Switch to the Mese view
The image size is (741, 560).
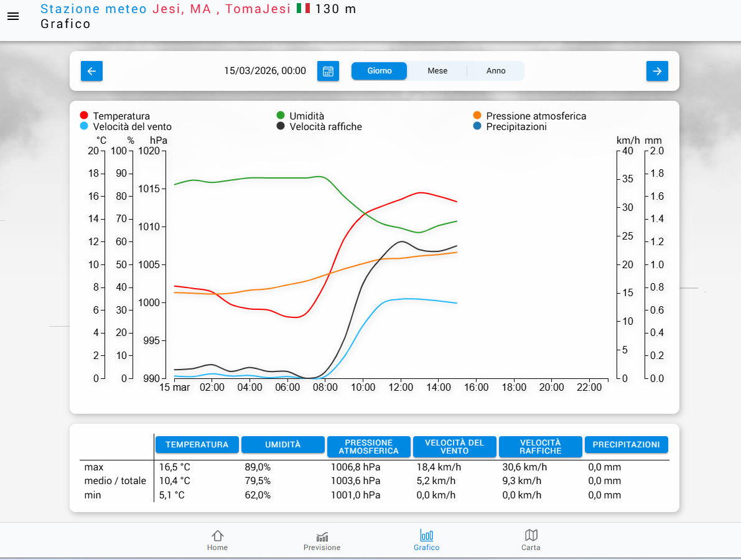437,71
